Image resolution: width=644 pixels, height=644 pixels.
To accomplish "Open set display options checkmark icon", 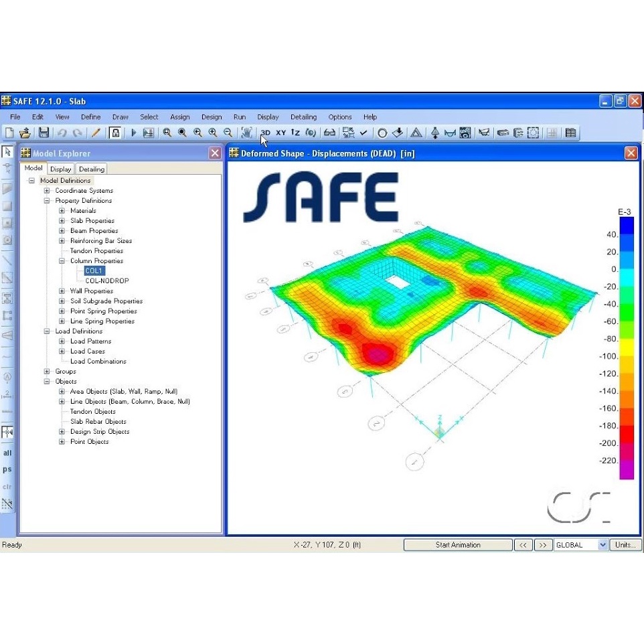I will pos(364,133).
